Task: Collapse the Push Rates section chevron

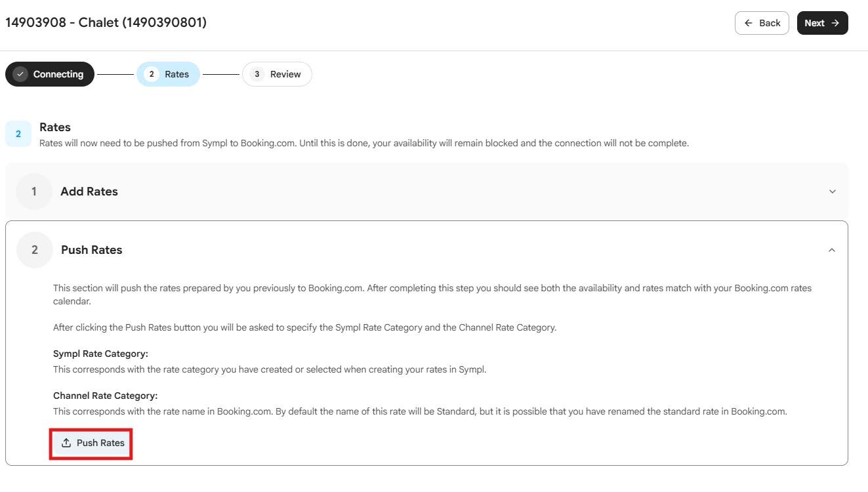Action: pos(832,250)
